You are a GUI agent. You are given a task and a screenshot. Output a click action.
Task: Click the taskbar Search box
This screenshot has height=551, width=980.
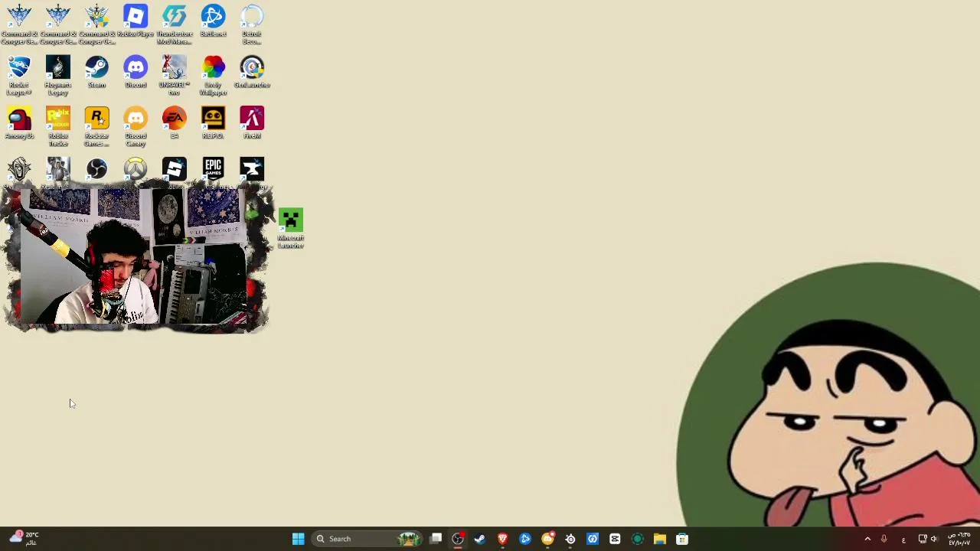[367, 539]
